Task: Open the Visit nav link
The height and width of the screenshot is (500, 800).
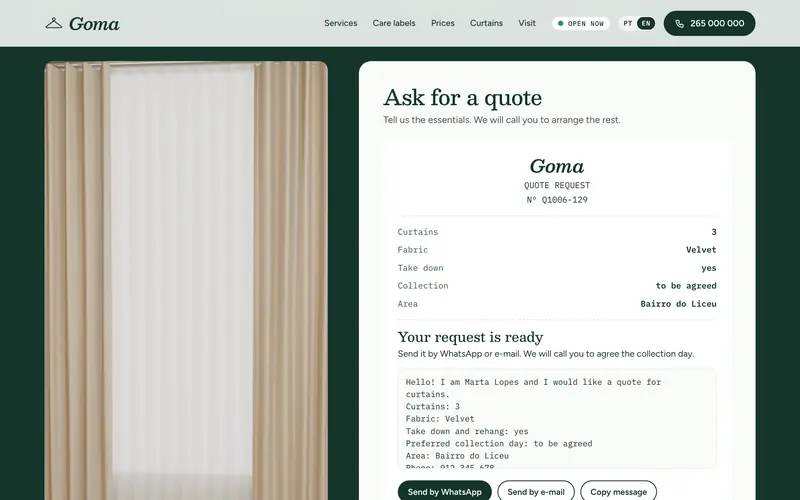Action: click(x=527, y=23)
